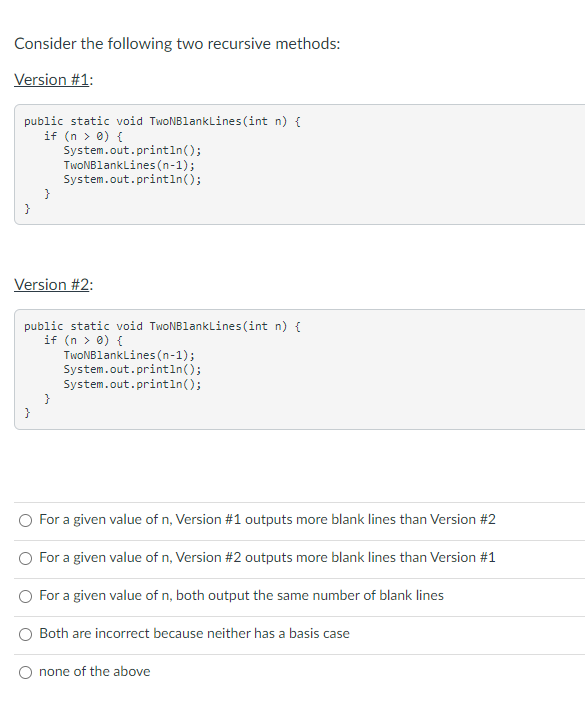Click the underlined 'Version #1' heading
This screenshot has height=703, width=585.
coord(52,80)
